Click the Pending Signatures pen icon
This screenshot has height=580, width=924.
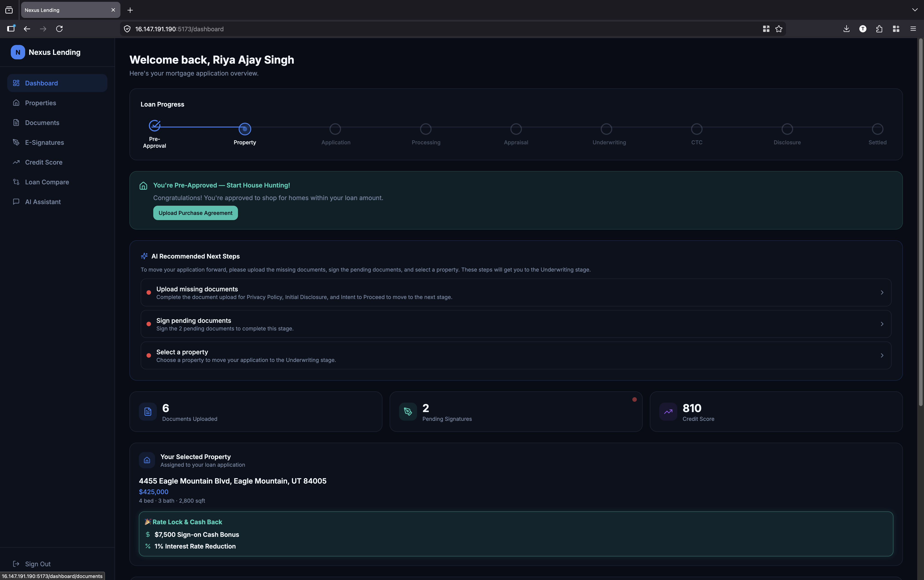(408, 412)
